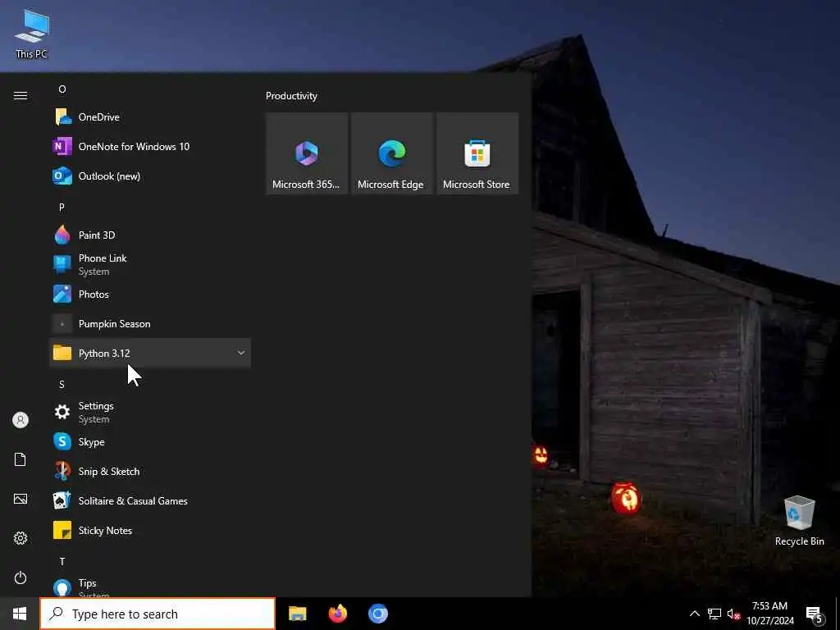Jump to letter S section header
Screen dimensions: 840x630
click(x=62, y=384)
